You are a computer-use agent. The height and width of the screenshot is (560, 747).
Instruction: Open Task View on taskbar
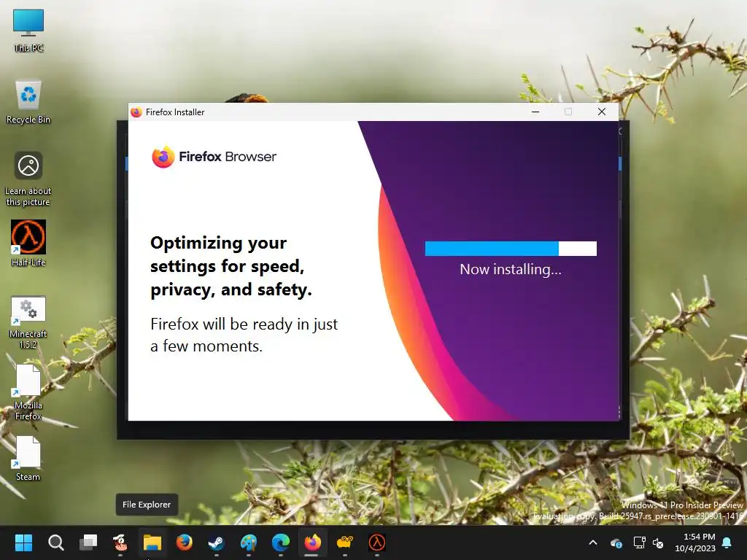point(88,542)
